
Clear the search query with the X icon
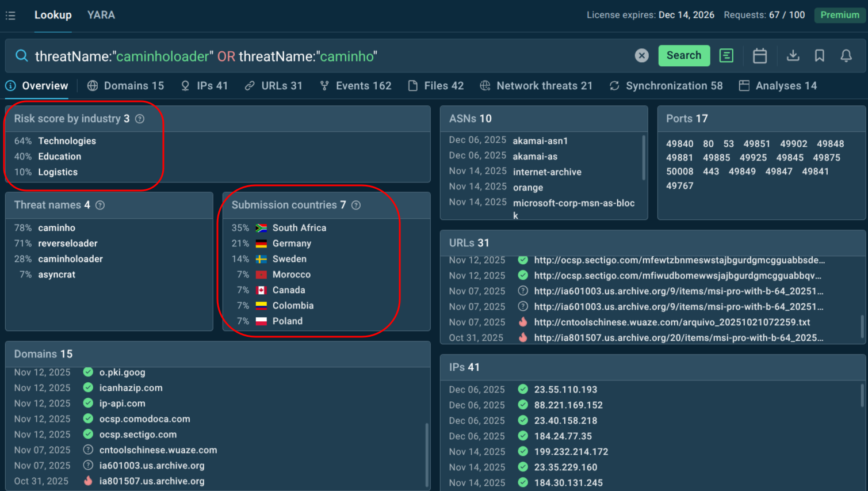[641, 55]
